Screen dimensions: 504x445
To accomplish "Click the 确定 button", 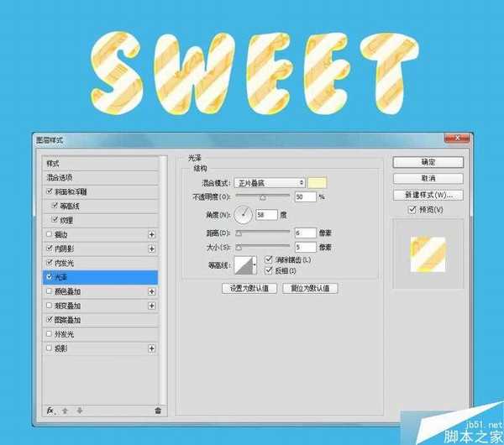I will click(x=427, y=162).
